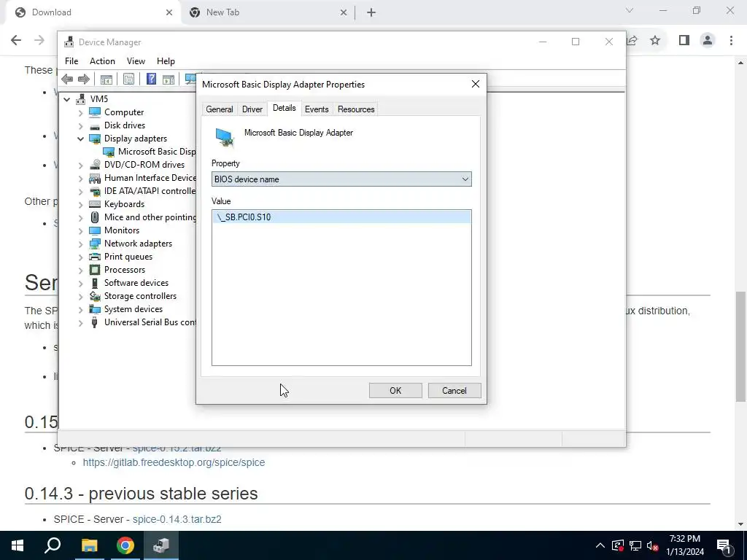The width and height of the screenshot is (747, 560).
Task: Click the browser page vertical scrollbar thumb
Action: click(x=741, y=346)
